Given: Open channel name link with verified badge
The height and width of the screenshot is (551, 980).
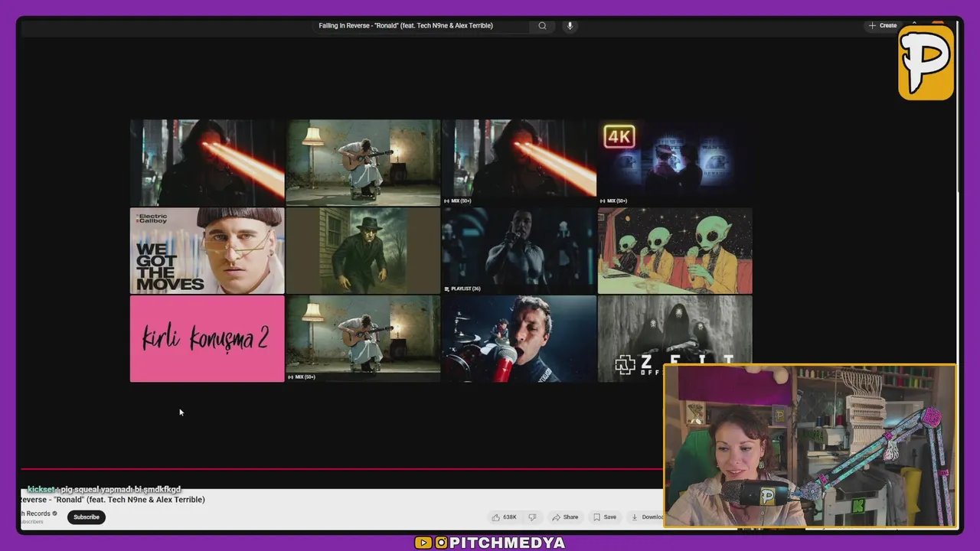Looking at the screenshot, I should click(x=38, y=514).
